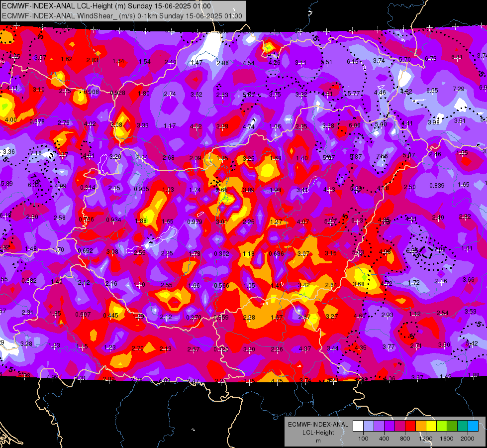Click the wind shear value 0.959
Image resolution: width=487 pixels, height=448 pixels.
(221, 318)
